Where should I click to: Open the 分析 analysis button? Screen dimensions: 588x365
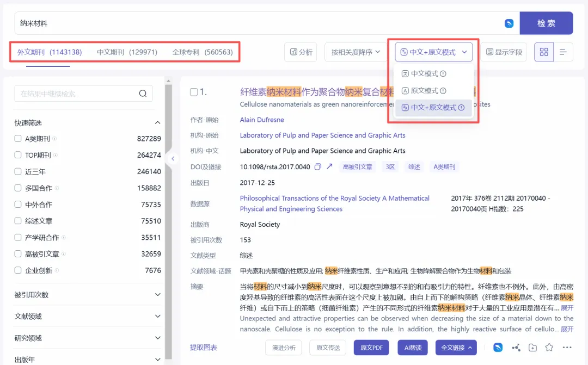[301, 52]
